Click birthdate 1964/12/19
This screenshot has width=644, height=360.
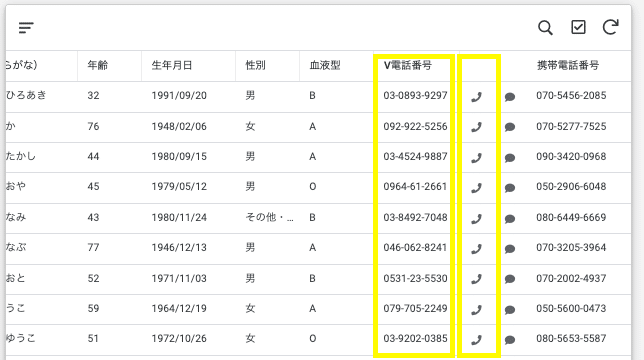[x=179, y=308]
